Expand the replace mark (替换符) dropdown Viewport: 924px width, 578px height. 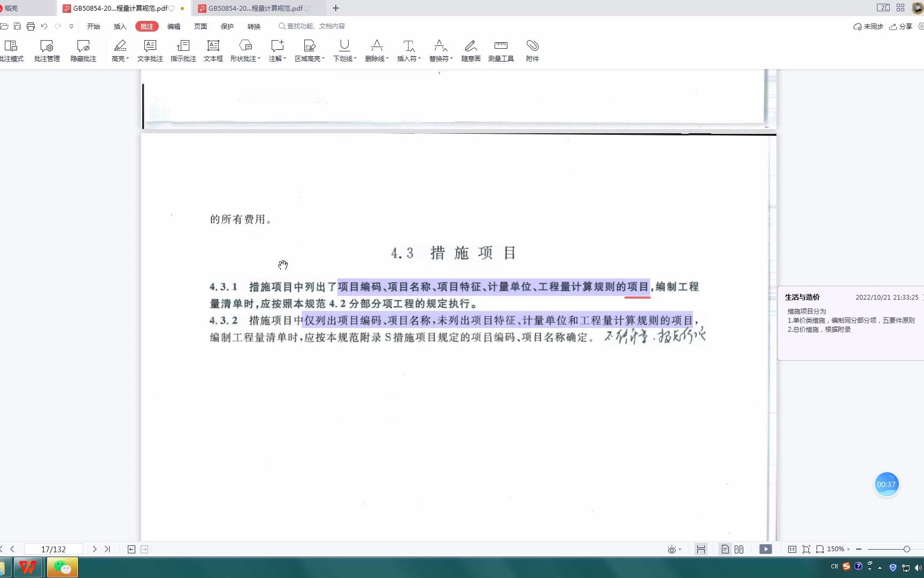451,59
